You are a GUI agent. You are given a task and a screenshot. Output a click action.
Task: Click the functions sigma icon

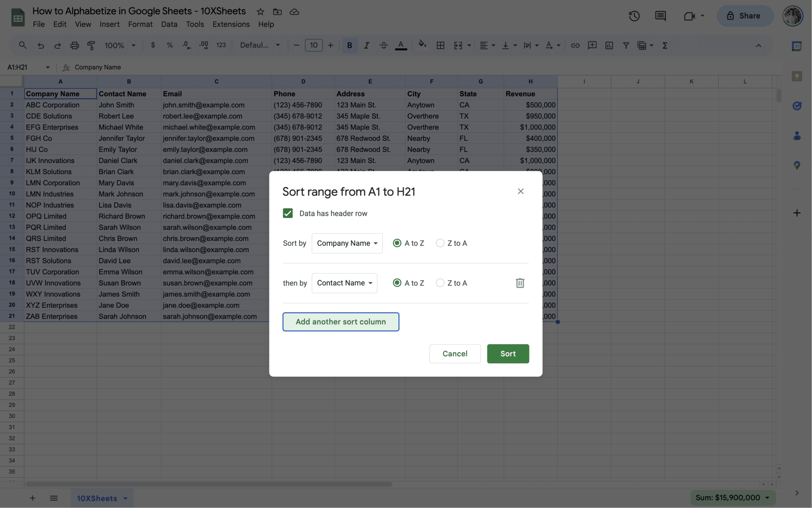click(665, 45)
